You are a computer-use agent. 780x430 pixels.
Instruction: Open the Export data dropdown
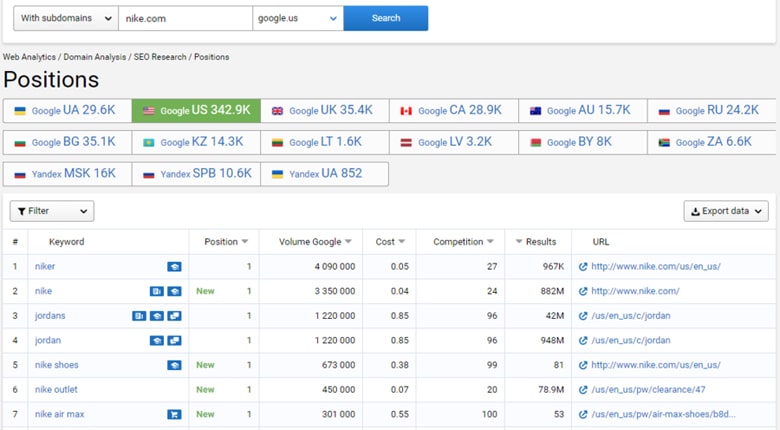tap(726, 211)
